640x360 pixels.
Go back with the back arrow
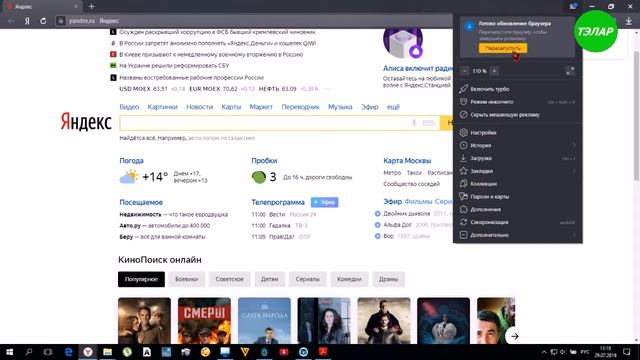(x=11, y=21)
